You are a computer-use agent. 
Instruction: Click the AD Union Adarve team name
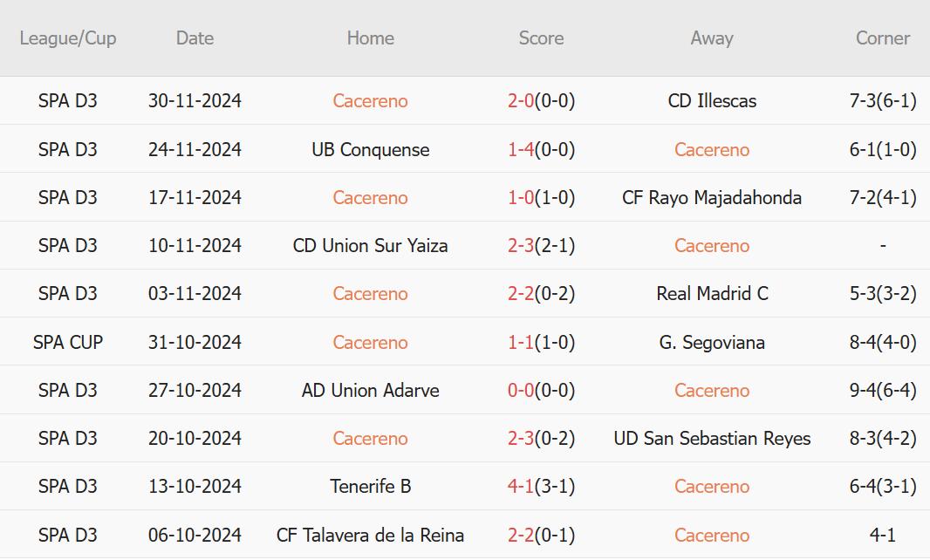370,390
